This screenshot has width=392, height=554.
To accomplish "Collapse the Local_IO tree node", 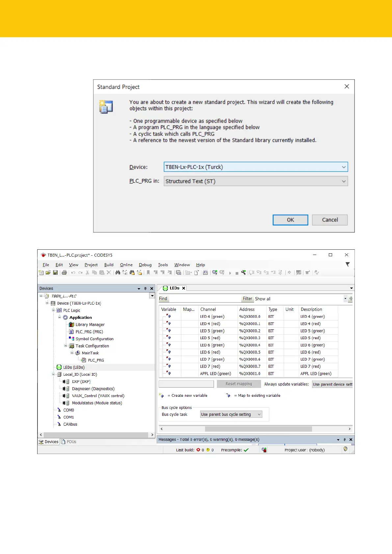I will tap(53, 374).
